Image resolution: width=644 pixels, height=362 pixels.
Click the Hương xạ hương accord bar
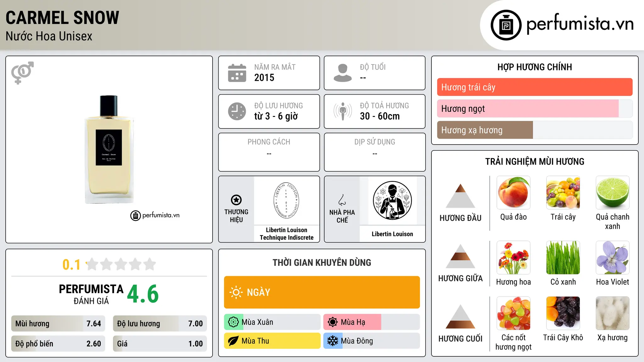coord(535,130)
